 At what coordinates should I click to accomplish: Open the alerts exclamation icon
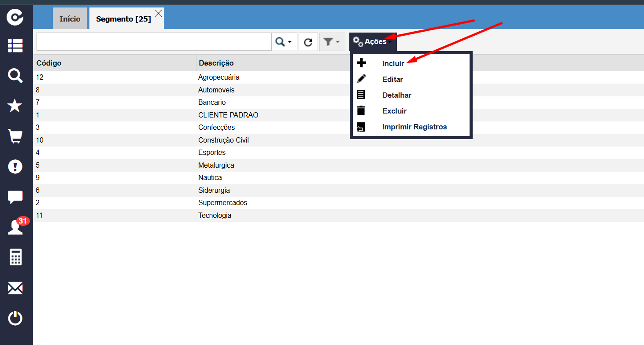[x=15, y=167]
